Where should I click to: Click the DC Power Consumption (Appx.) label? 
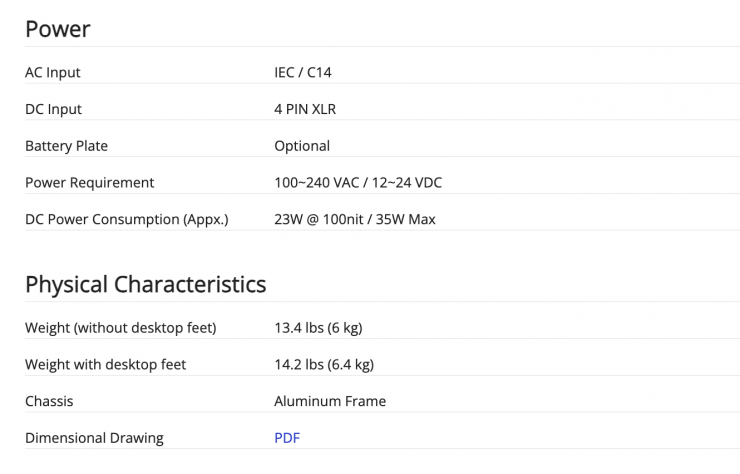click(127, 219)
